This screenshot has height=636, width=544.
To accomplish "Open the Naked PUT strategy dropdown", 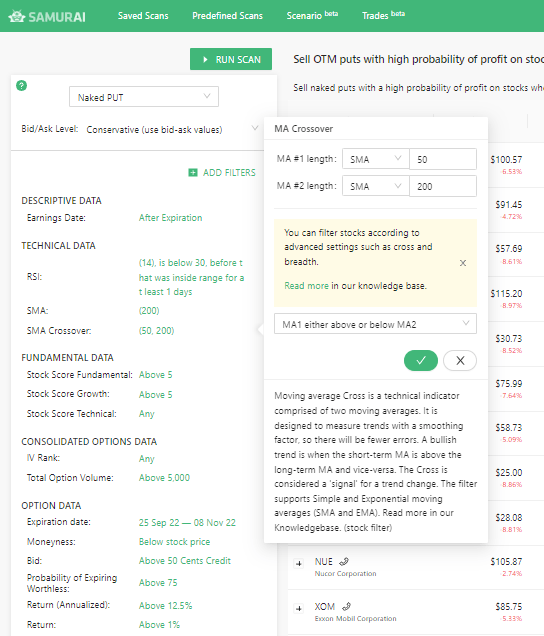I will click(144, 97).
